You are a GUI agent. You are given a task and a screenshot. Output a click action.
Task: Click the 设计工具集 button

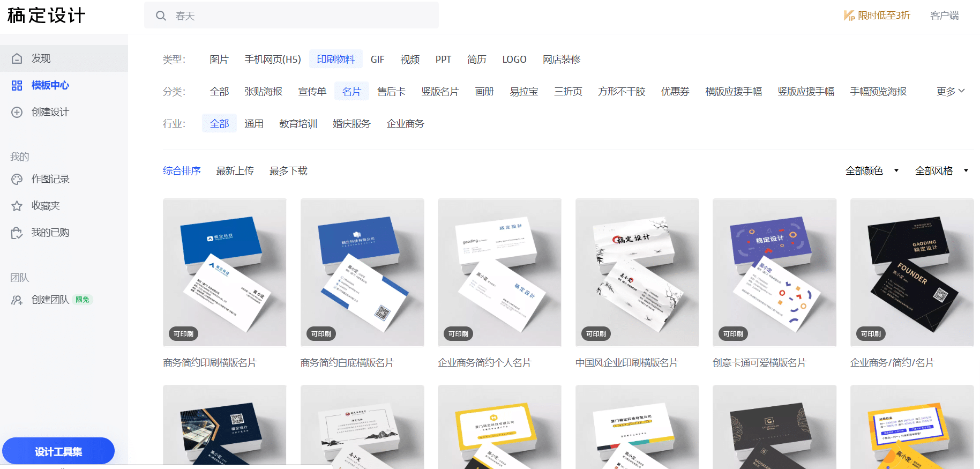tap(58, 451)
